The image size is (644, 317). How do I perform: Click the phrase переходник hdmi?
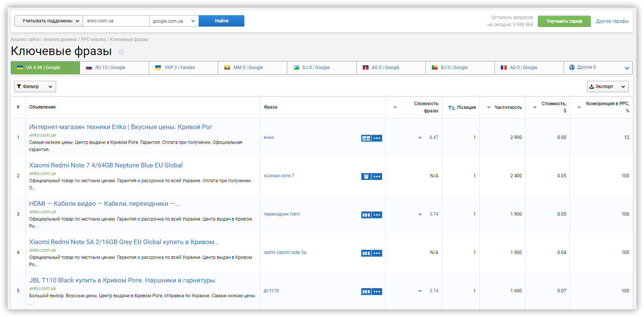[282, 214]
